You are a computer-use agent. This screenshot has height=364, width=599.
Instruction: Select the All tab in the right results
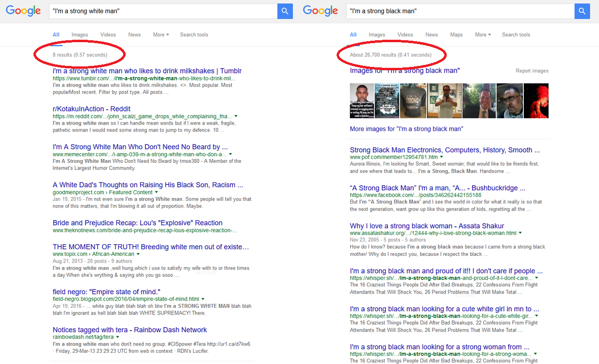(353, 35)
